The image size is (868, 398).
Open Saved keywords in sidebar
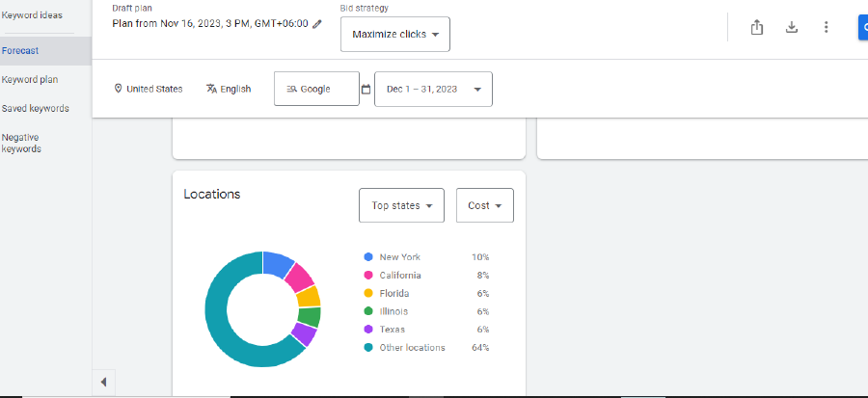(x=36, y=108)
